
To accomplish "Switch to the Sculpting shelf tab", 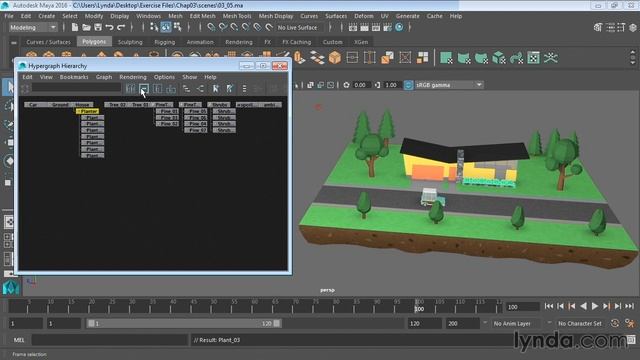I will [130, 42].
